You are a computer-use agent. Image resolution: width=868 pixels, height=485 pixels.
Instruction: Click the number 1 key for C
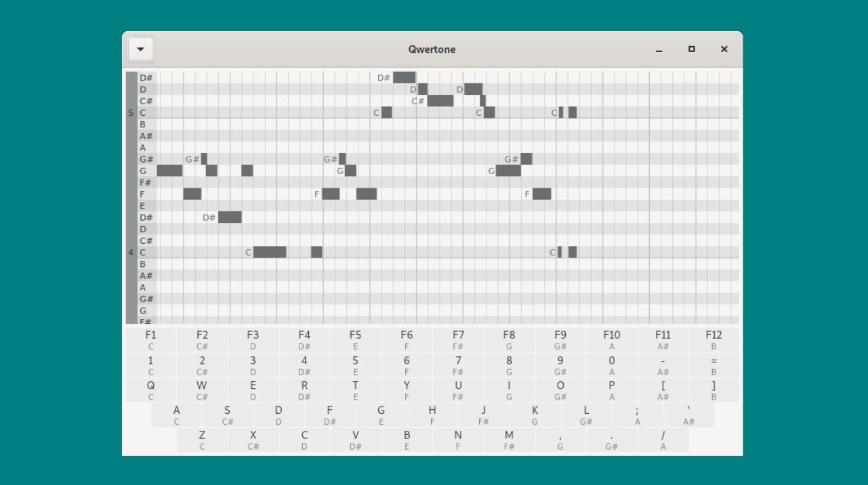(x=150, y=366)
